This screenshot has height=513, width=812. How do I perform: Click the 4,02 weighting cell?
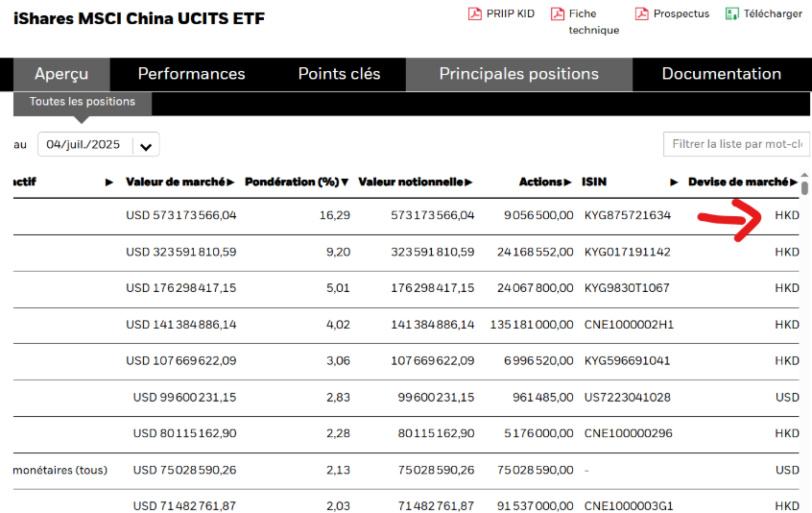pyautogui.click(x=338, y=325)
